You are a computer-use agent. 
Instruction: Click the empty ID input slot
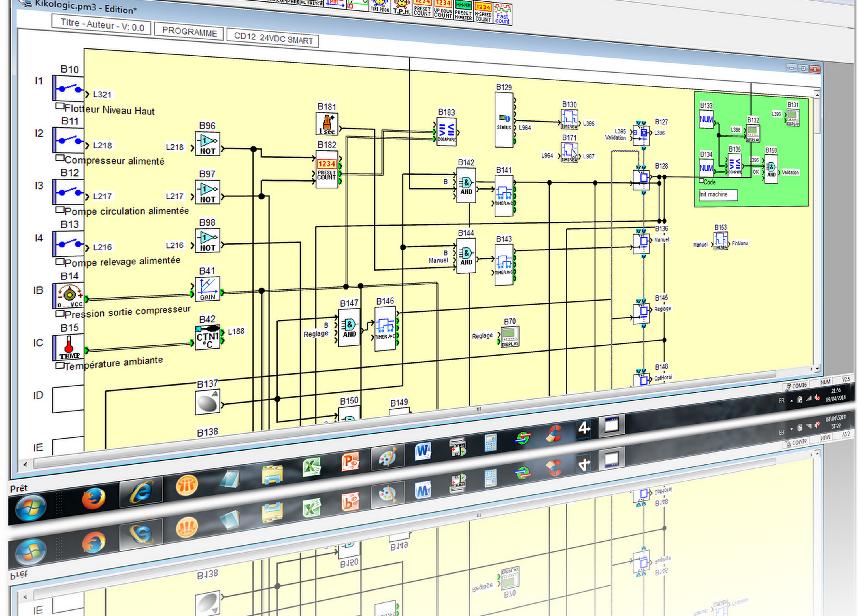coord(68,399)
